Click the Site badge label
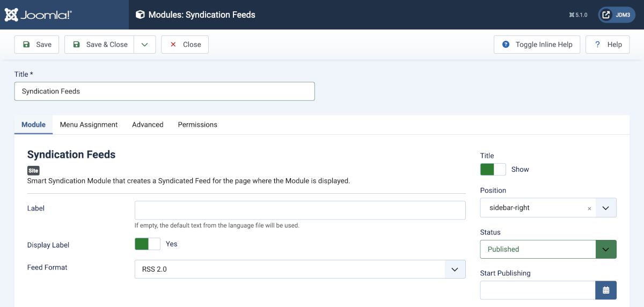The image size is (644, 307). pos(33,171)
